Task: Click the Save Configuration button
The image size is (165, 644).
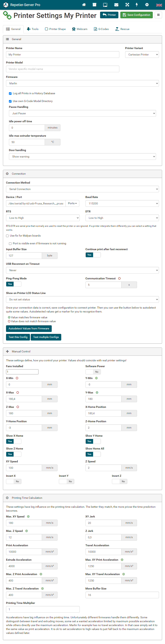Action: coord(137,15)
